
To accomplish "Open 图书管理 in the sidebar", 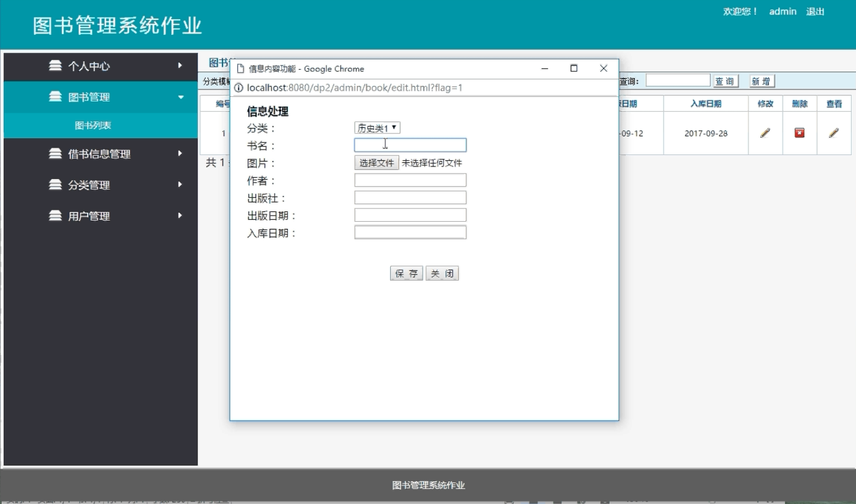I will (100, 97).
